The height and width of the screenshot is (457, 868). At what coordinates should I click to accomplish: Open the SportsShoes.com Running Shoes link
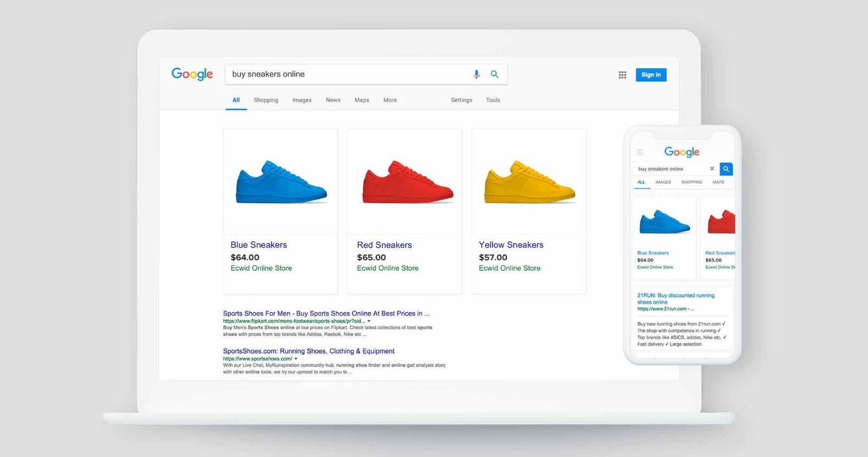[309, 351]
